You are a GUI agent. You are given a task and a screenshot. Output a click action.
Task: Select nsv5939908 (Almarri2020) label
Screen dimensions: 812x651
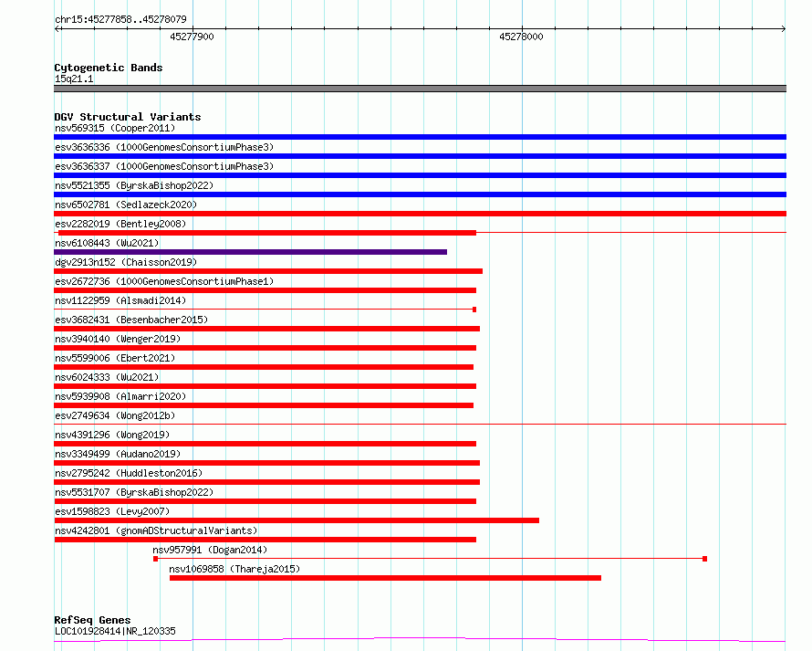pyautogui.click(x=120, y=396)
